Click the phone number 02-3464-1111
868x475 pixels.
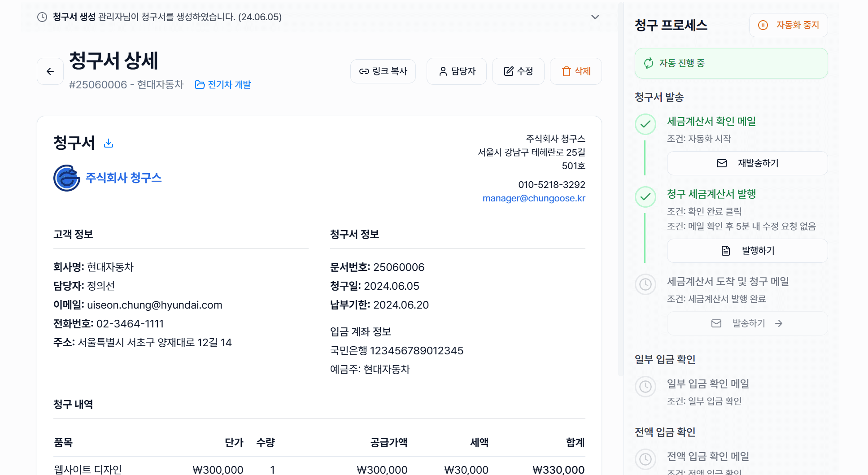(130, 324)
